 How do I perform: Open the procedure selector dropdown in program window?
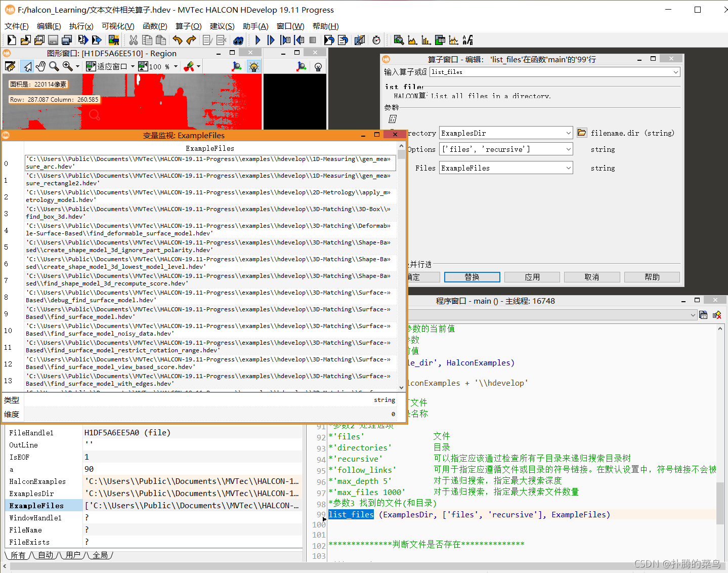click(x=693, y=315)
